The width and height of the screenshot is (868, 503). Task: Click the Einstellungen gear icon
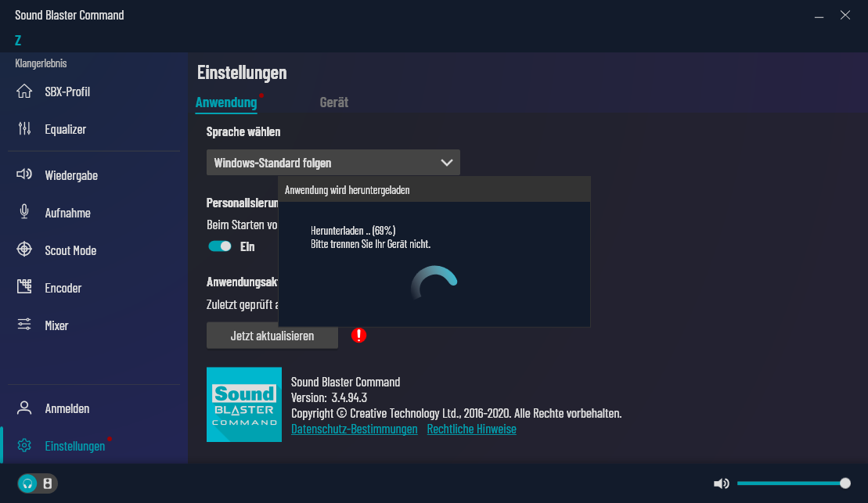coord(24,445)
